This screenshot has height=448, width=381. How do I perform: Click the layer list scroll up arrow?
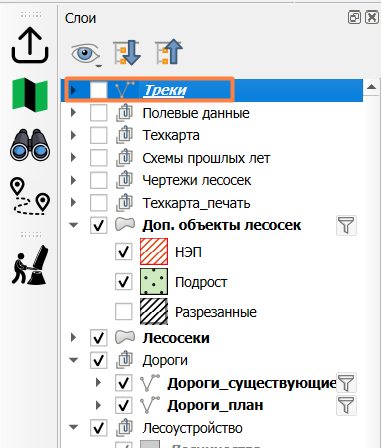point(372,87)
